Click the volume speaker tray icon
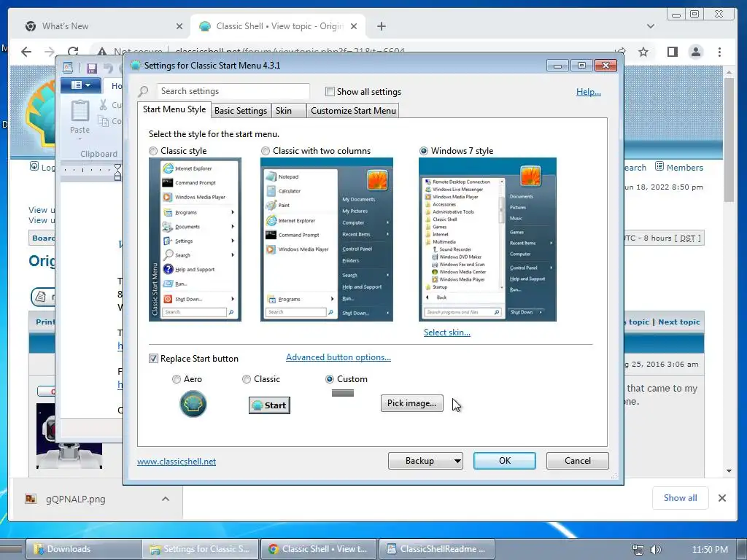The width and height of the screenshot is (747, 560). pos(656,550)
